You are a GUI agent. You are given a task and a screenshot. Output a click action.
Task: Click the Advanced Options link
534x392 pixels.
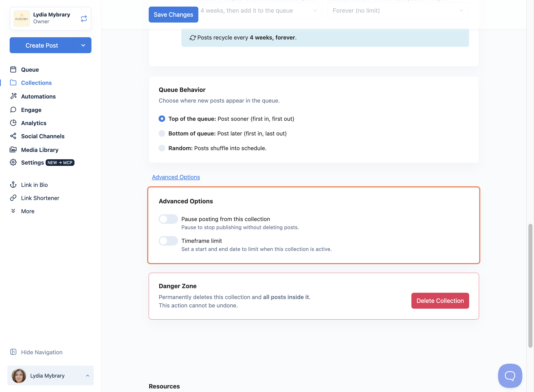coord(176,177)
